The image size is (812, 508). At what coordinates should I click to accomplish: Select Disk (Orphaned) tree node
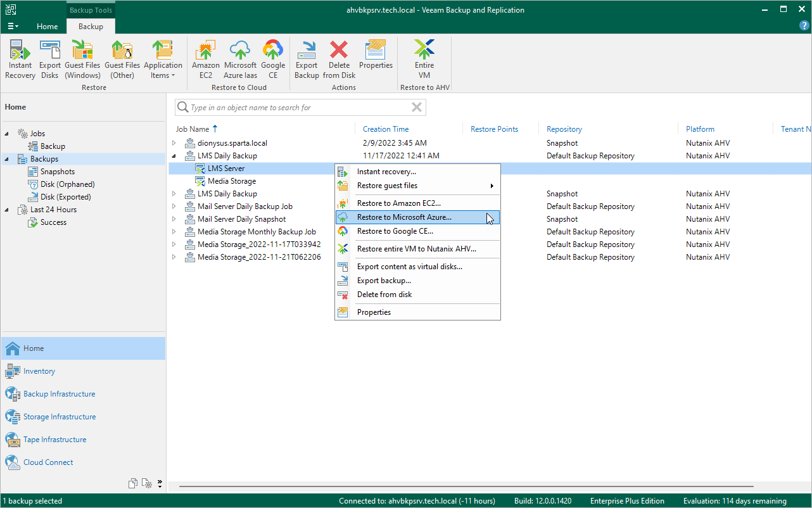[67, 184]
